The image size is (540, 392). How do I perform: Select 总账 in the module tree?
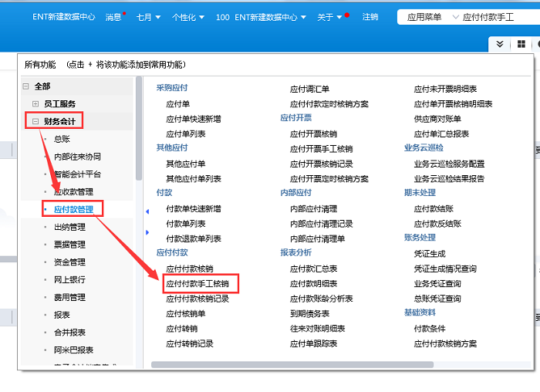[62, 139]
